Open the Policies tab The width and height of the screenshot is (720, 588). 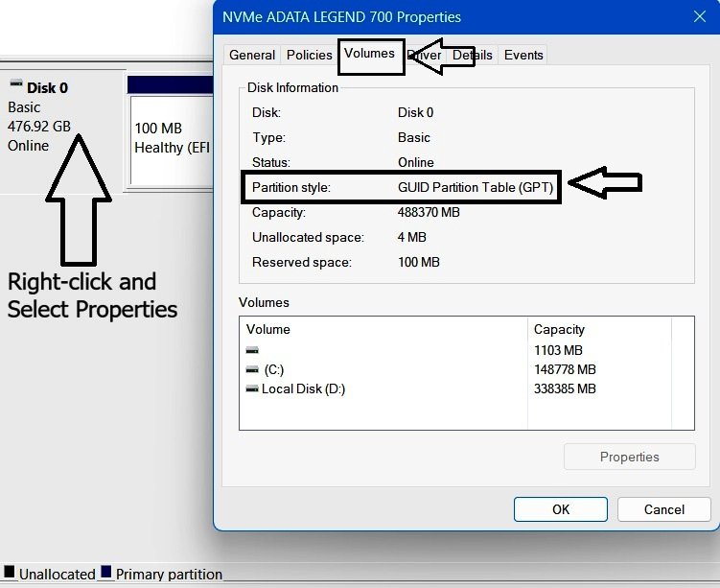pos(309,55)
